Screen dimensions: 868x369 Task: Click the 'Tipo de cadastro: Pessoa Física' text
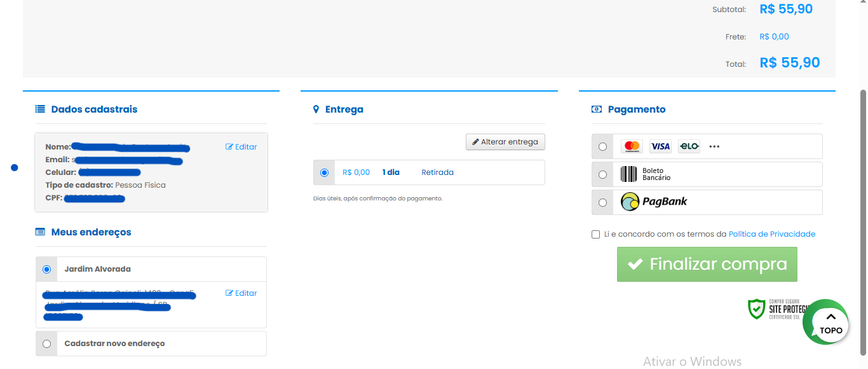pyautogui.click(x=105, y=185)
